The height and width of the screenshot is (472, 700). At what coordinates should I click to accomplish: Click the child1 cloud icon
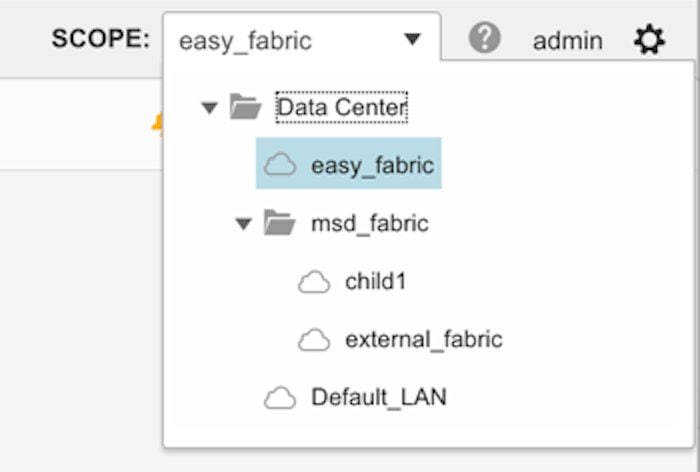(314, 282)
